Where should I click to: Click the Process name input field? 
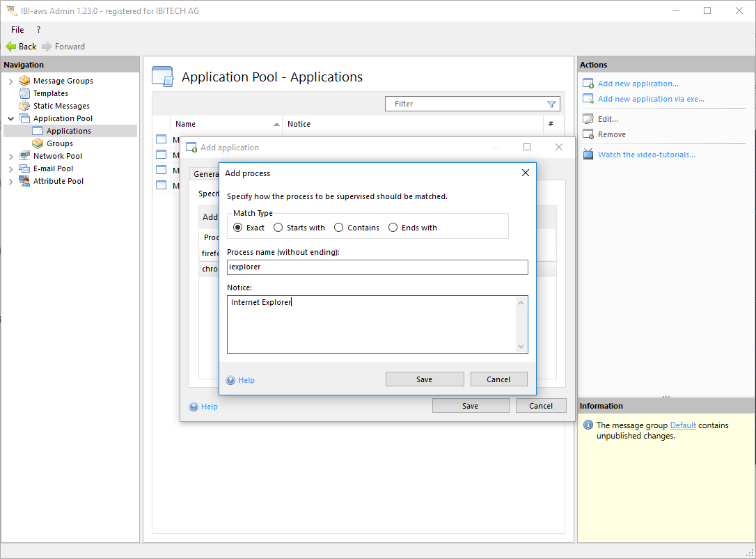pos(377,267)
